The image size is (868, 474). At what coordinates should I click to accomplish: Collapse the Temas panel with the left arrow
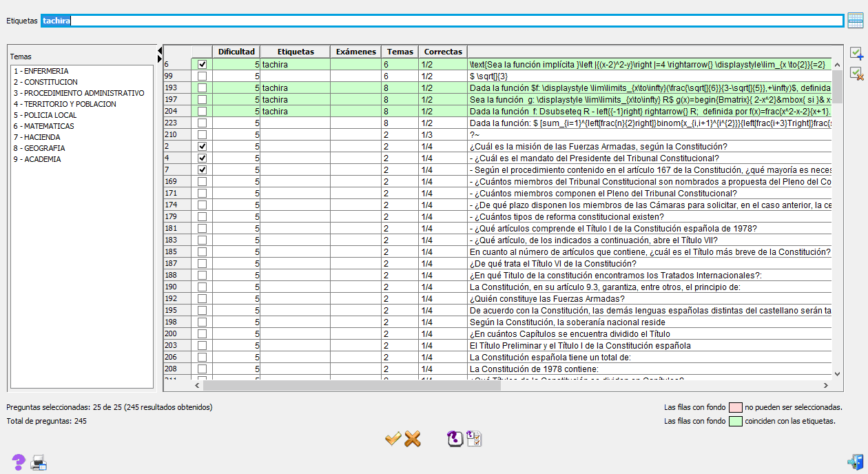[x=160, y=50]
